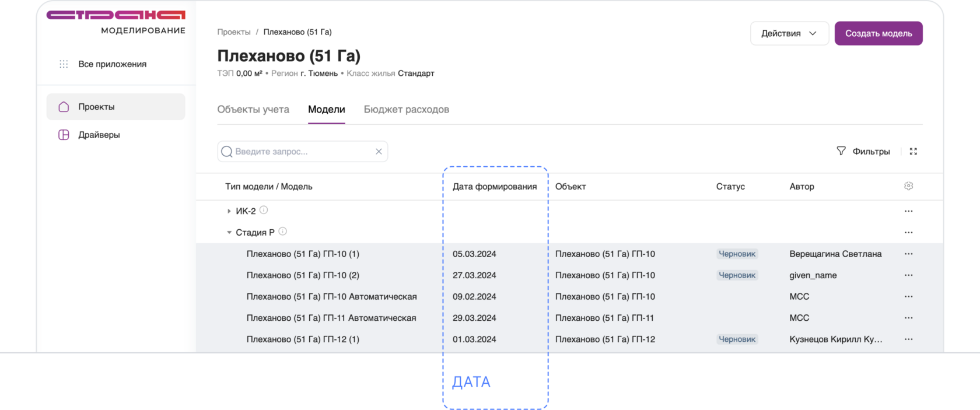Open table column settings gear
The image size is (980, 410).
click(x=908, y=186)
